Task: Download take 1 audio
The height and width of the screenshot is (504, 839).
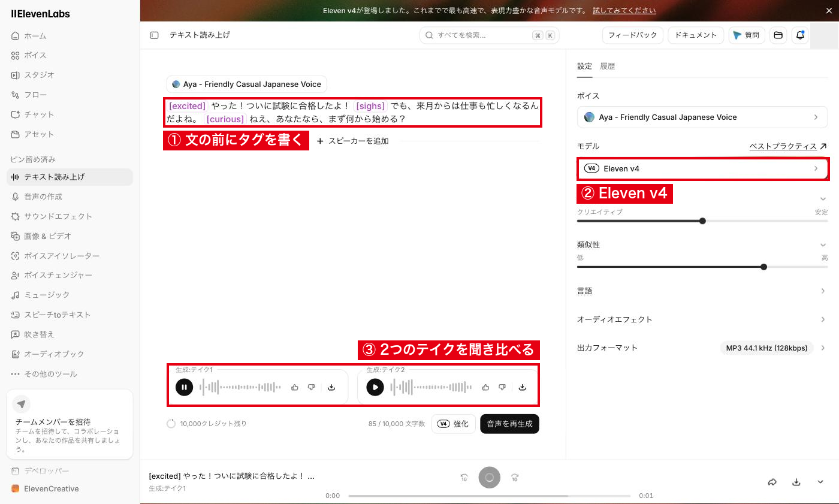Action: tap(331, 387)
